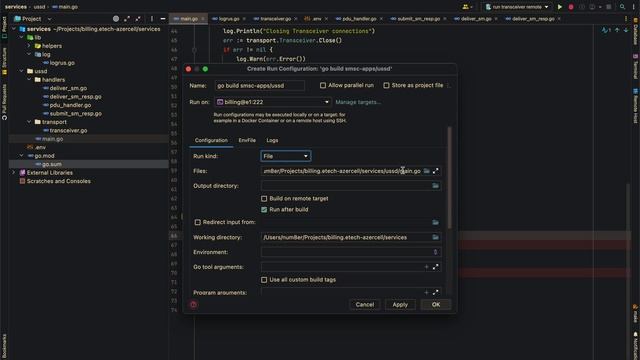Click the Name input field

coord(260,86)
